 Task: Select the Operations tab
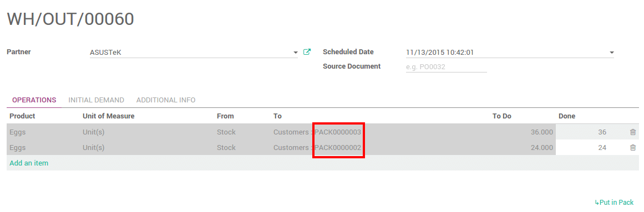pyautogui.click(x=34, y=100)
